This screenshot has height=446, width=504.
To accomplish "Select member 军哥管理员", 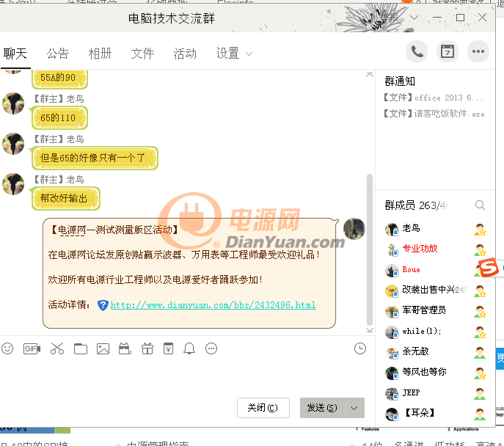I will click(435, 311).
